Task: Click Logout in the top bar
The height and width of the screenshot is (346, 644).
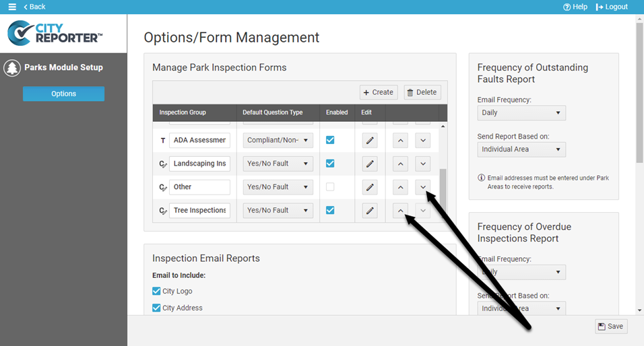Action: 612,7
